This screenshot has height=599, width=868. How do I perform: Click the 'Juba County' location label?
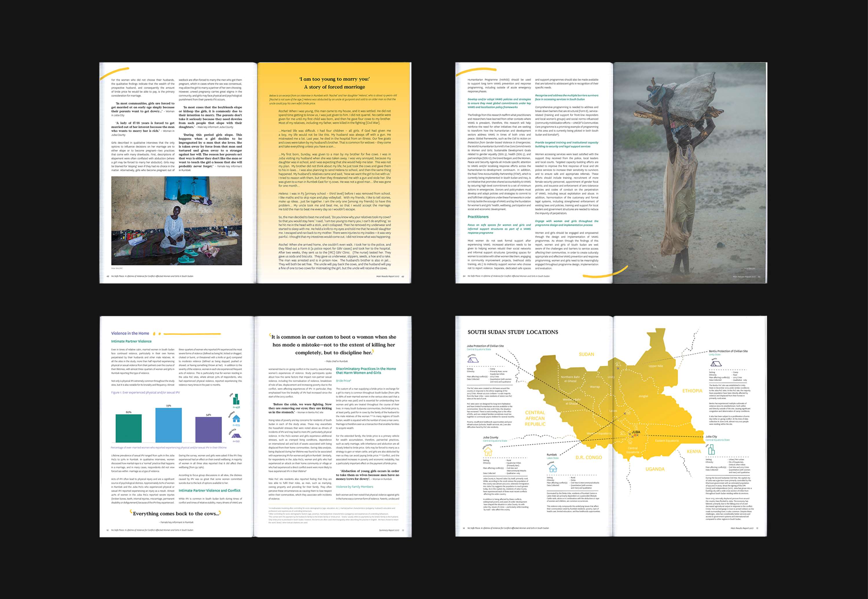click(x=490, y=438)
